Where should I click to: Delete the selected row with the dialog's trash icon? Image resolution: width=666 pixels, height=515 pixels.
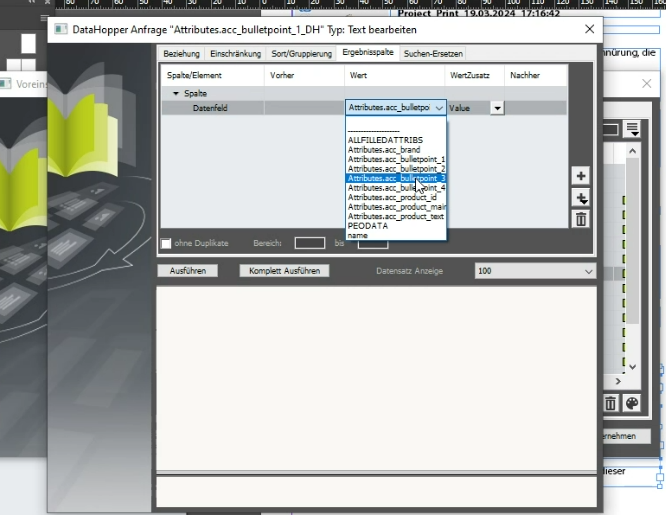tap(581, 219)
